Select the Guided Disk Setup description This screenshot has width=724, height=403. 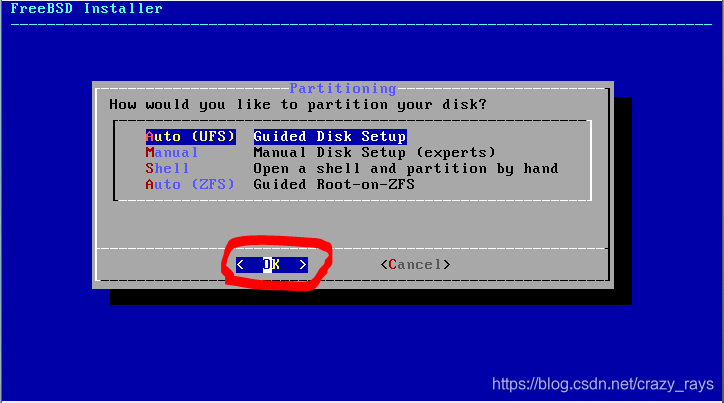(330, 137)
